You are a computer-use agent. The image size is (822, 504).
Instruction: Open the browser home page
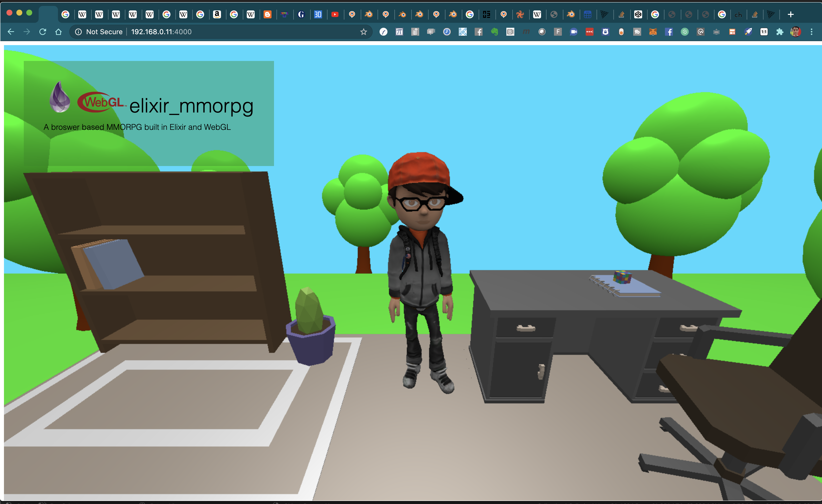(x=58, y=32)
